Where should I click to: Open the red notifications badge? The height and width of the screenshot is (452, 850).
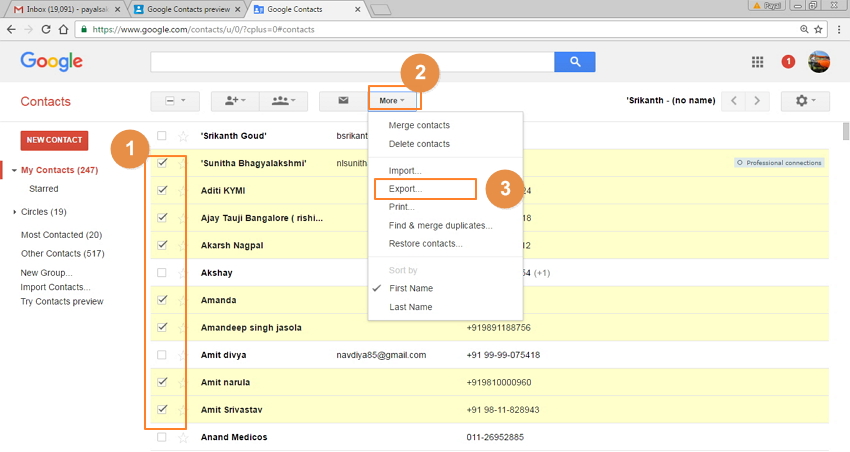[788, 62]
